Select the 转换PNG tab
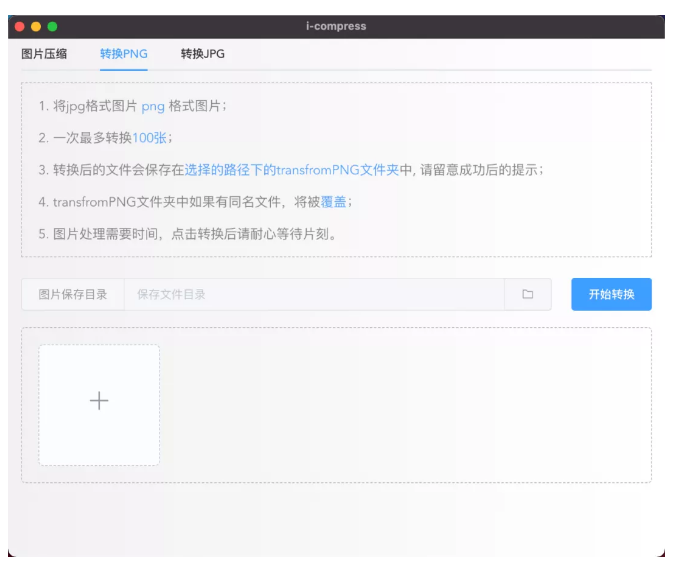The height and width of the screenshot is (575, 687). [124, 54]
